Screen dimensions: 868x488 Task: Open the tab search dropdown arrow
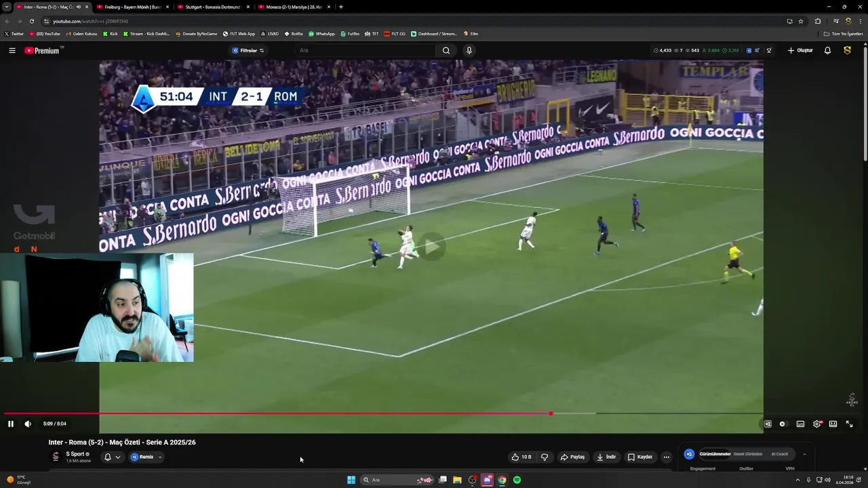pos(6,7)
